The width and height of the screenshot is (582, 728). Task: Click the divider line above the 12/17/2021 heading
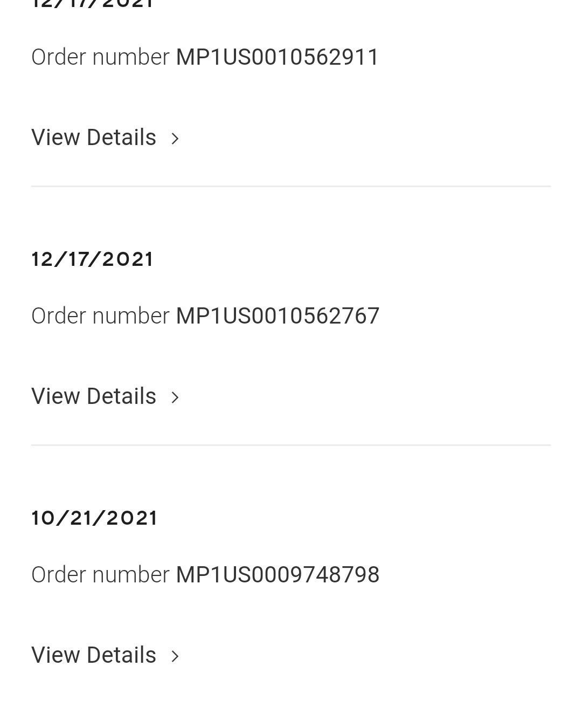[x=291, y=187]
